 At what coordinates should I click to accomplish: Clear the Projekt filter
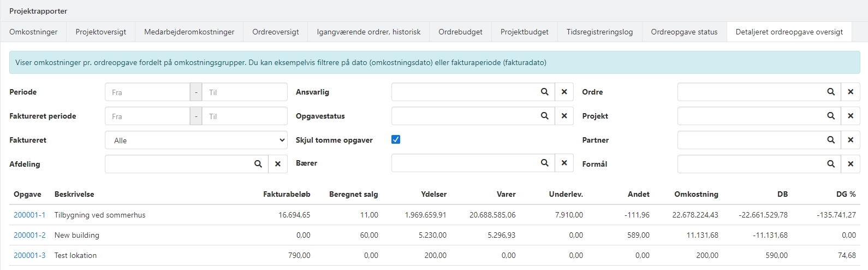tap(851, 116)
